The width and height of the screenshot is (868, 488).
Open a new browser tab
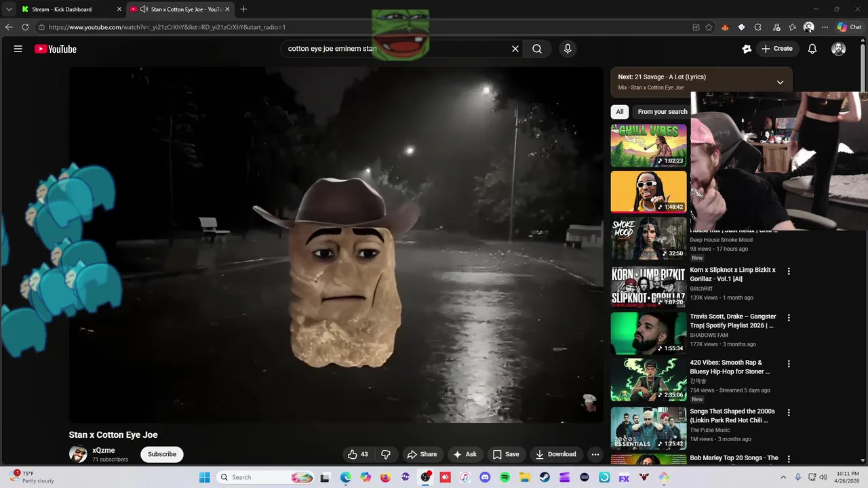pos(243,9)
